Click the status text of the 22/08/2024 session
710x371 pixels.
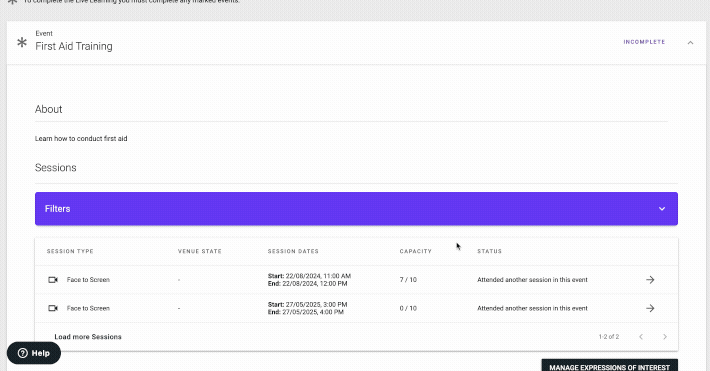click(532, 280)
